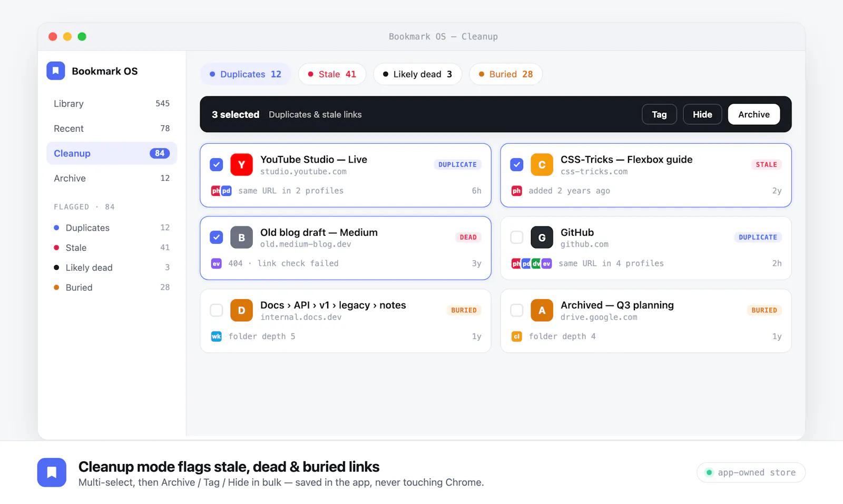Screen dimensions: 843x504
Task: Select Buried under Flagged in sidebar
Action: coord(112,288)
